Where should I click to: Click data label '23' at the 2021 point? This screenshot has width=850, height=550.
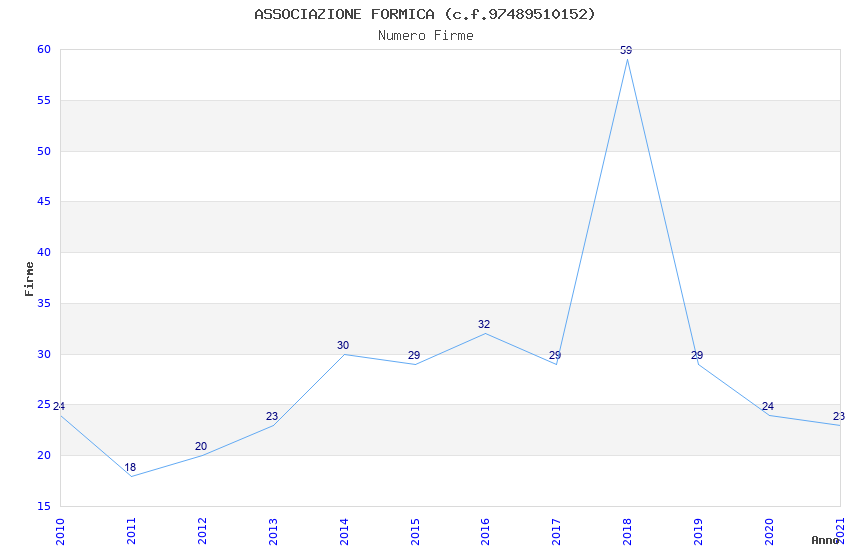839,416
